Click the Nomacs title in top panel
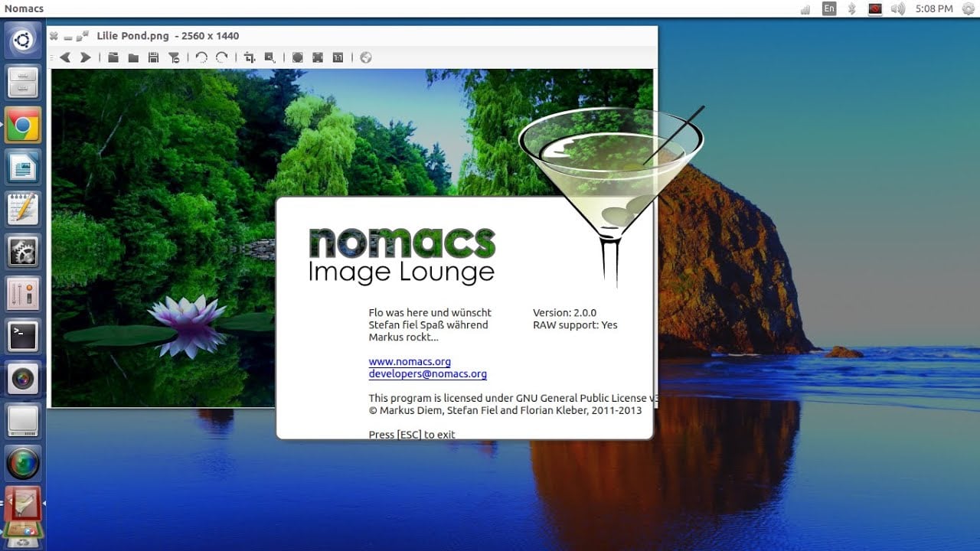This screenshot has width=980, height=551. click(24, 8)
